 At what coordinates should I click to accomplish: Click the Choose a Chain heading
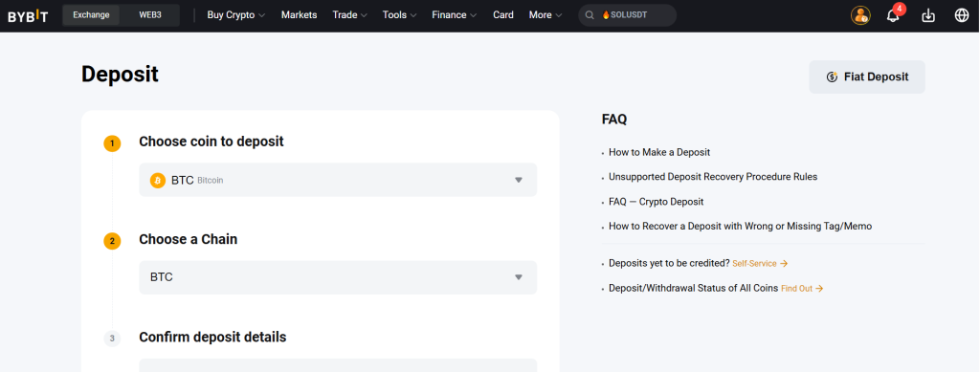(x=189, y=239)
